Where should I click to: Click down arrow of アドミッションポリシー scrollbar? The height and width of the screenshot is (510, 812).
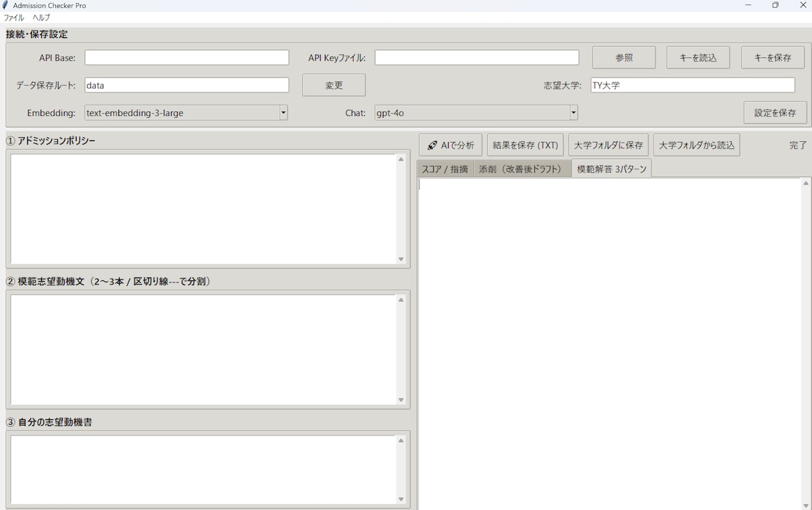coord(401,260)
